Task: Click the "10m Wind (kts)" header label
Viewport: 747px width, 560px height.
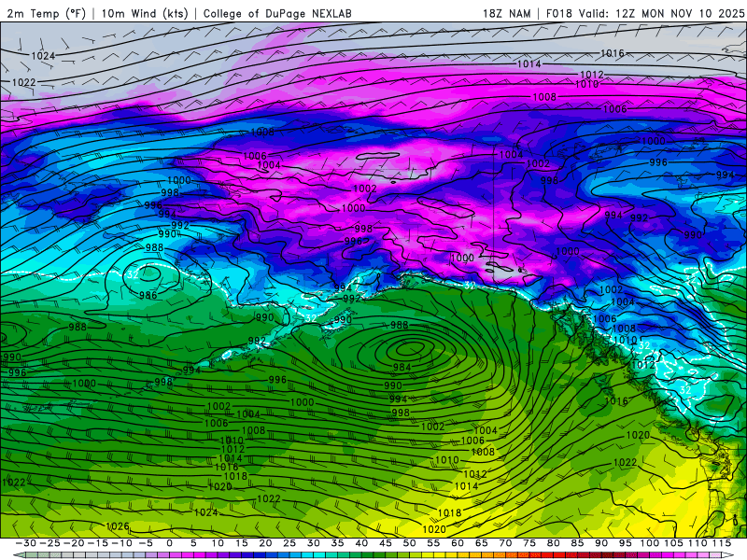Action: point(146,13)
